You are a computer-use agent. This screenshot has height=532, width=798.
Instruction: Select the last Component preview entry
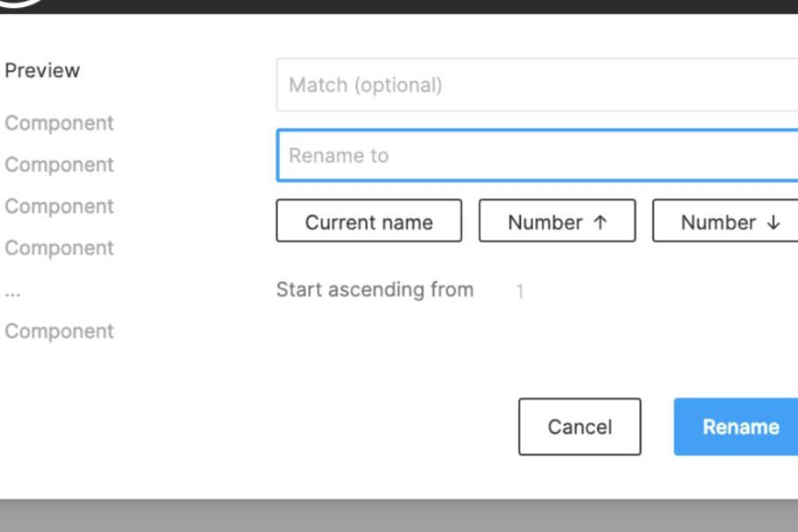(59, 332)
